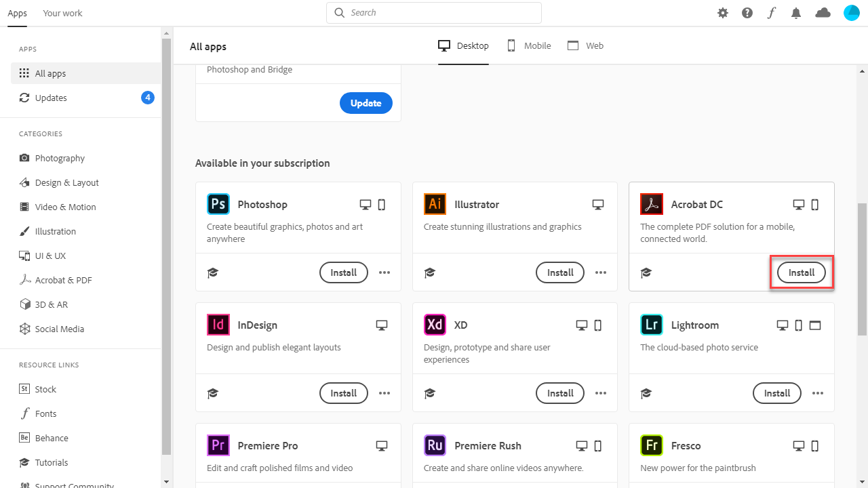868x488 pixels.
Task: Select Updates in the sidebar
Action: (x=51, y=98)
